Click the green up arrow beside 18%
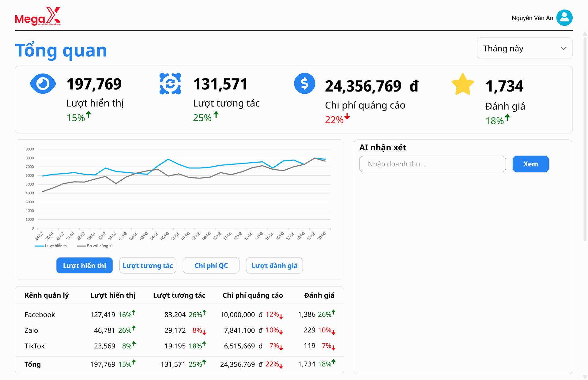588x380 pixels. tap(507, 118)
